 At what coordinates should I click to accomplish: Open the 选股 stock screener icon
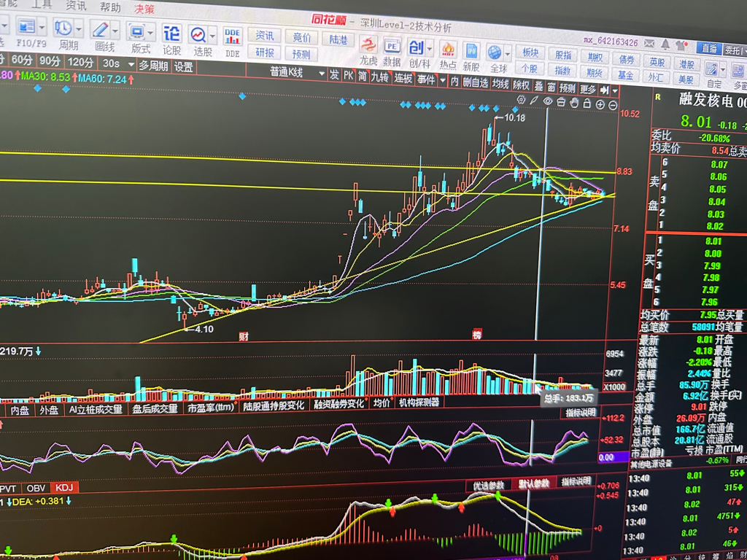[198, 35]
